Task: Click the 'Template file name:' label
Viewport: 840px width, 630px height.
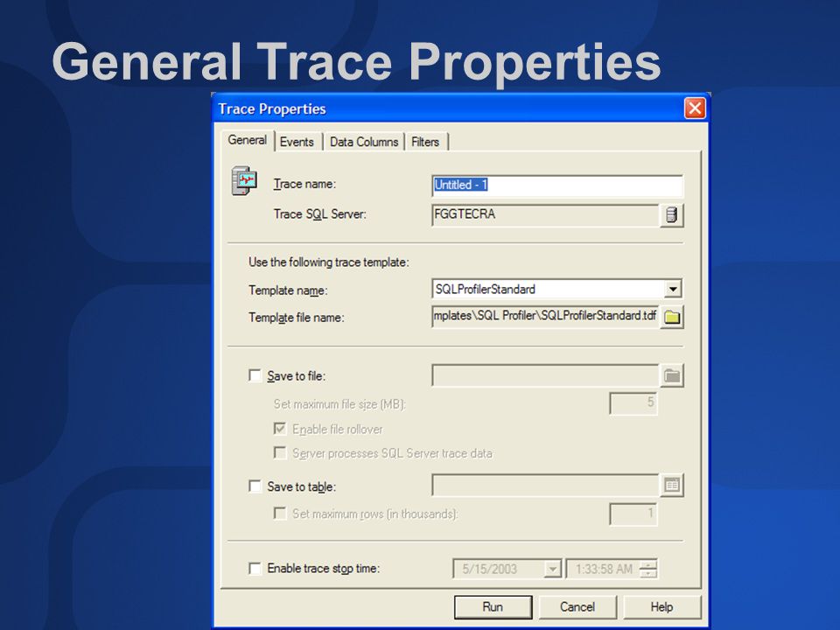Action: [297, 318]
